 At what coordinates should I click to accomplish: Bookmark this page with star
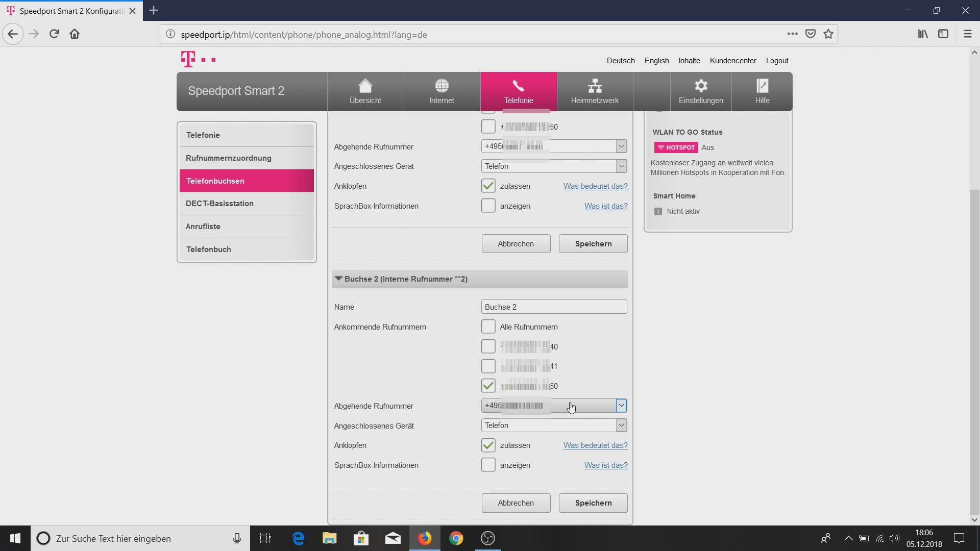828,34
